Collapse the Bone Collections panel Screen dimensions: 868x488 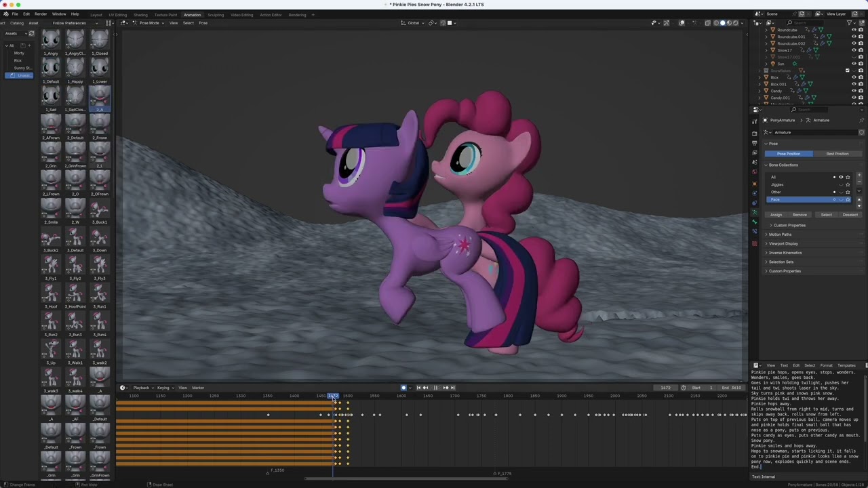tap(783, 165)
